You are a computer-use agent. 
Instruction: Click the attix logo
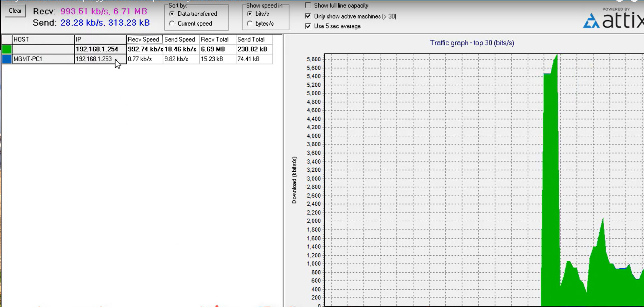click(613, 19)
